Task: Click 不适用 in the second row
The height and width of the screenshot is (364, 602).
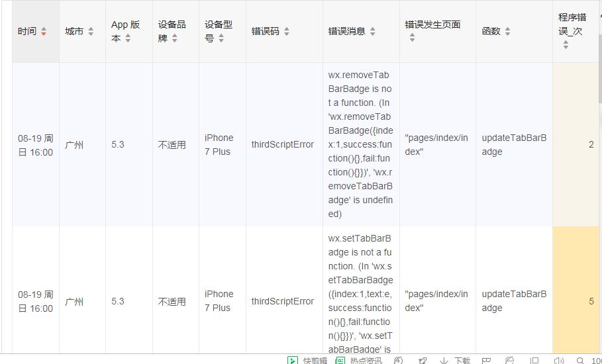Action: coord(172,302)
